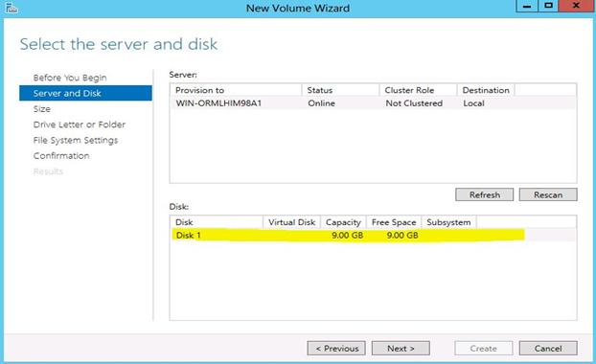Go to File System Settings step
This screenshot has height=364, width=596.
pos(76,140)
